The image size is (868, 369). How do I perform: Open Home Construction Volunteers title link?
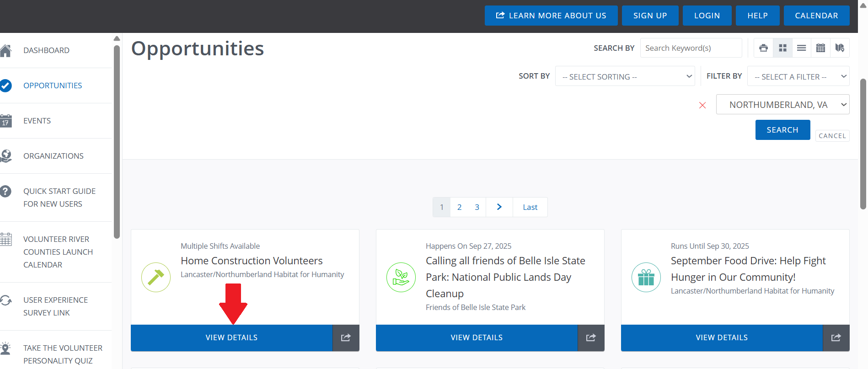(x=252, y=261)
